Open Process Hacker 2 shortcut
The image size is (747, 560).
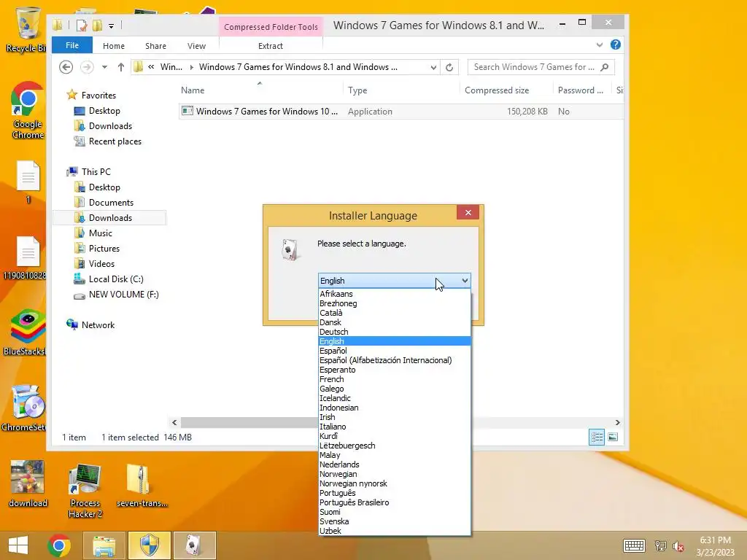point(85,491)
